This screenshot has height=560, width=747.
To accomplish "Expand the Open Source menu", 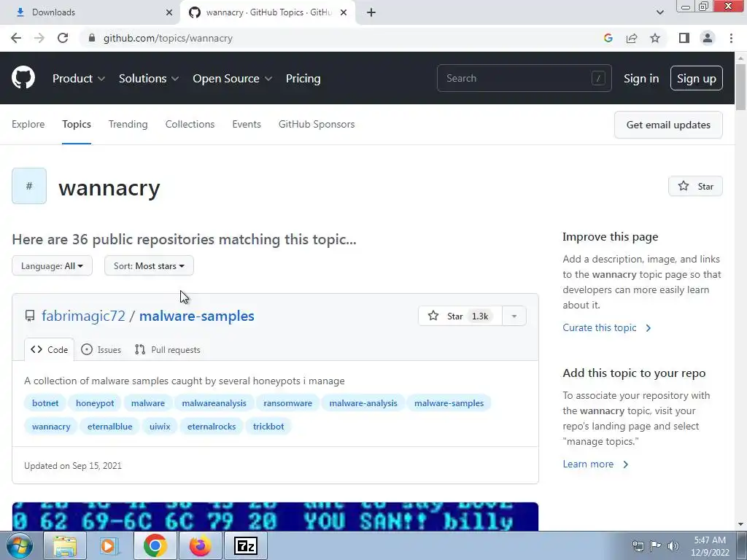I will [233, 79].
